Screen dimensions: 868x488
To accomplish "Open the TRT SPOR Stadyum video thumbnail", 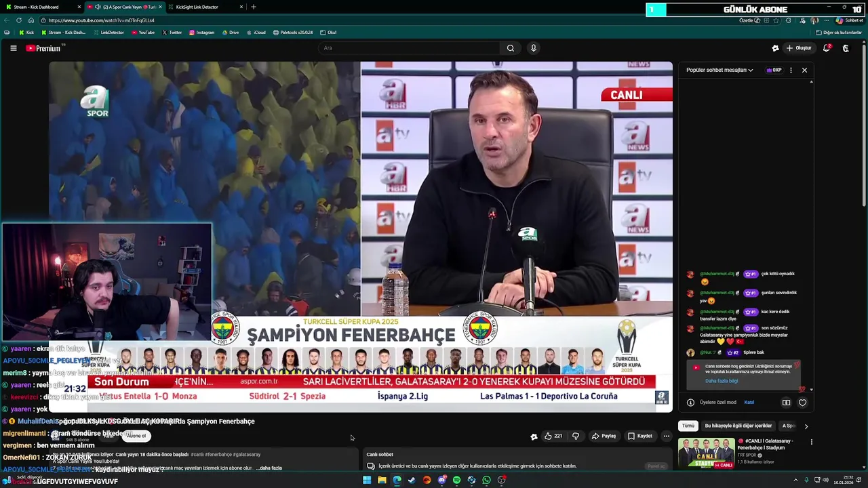I will 707,454.
